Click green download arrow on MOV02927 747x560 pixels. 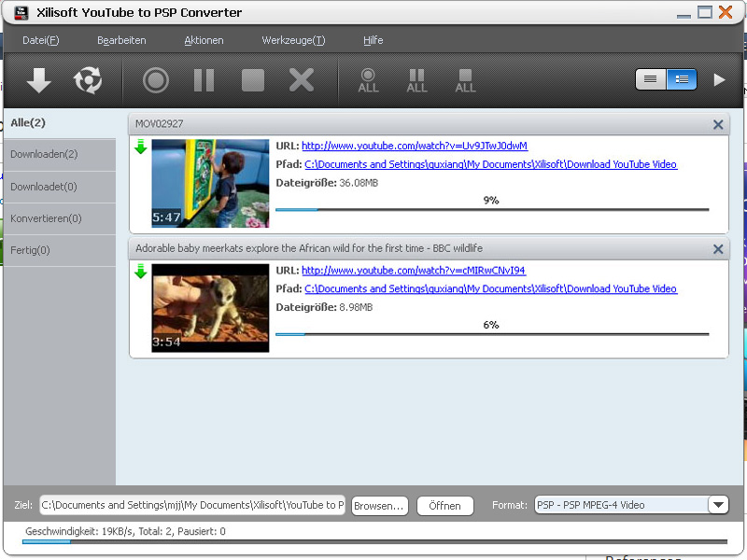coord(141,147)
